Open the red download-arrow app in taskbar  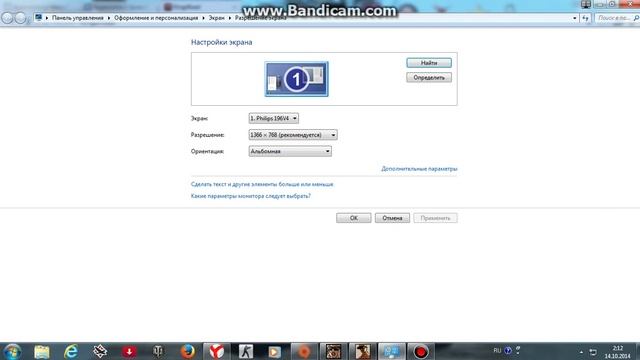[x=129, y=351]
